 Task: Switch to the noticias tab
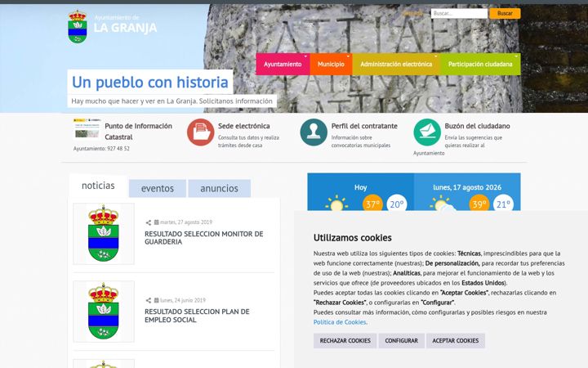tap(98, 186)
